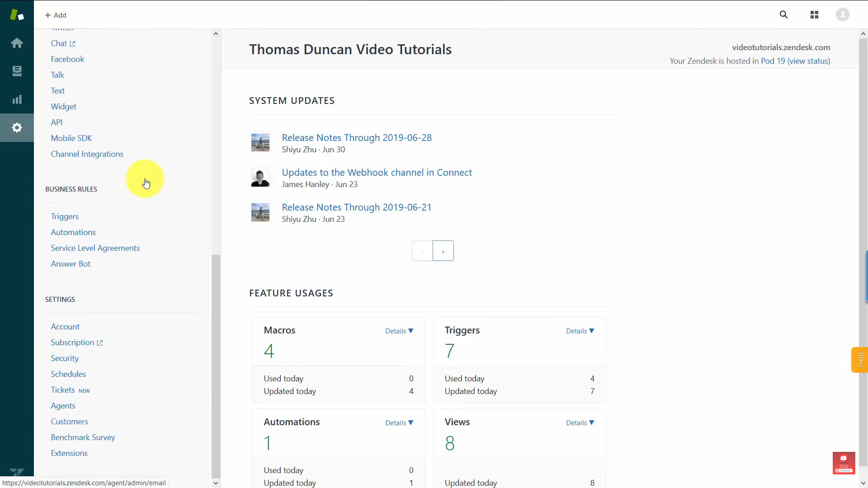Click the videotutorials.zendesk.com domain text
868x488 pixels.
[781, 47]
